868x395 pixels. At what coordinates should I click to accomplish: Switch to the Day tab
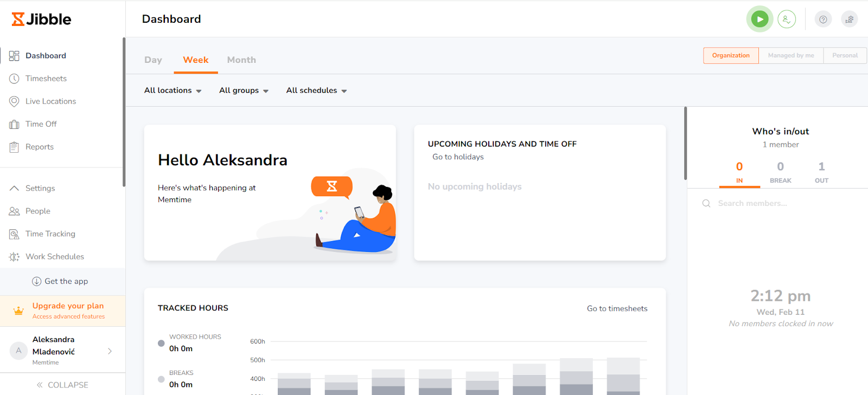tap(153, 60)
